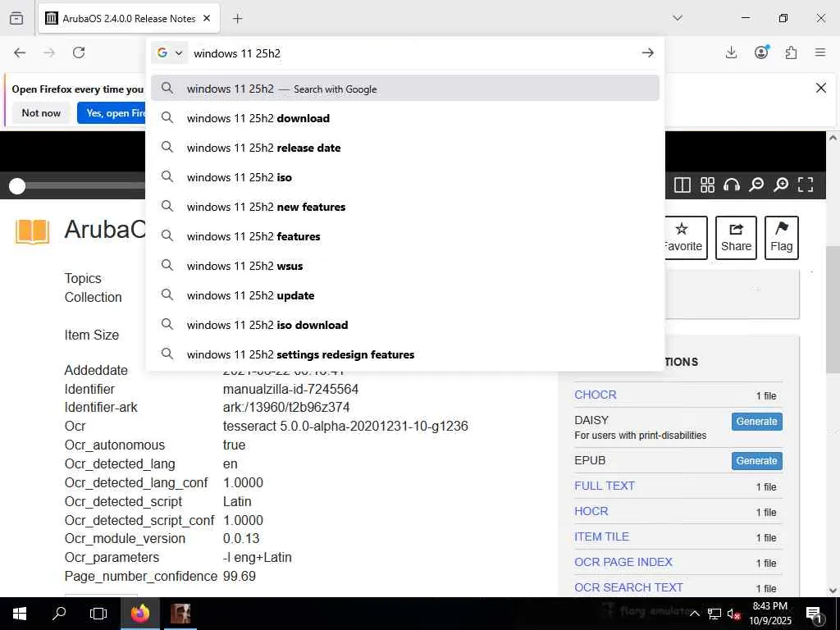Switch reader to thumbnail grid view
This screenshot has width=840, height=630.
(707, 185)
